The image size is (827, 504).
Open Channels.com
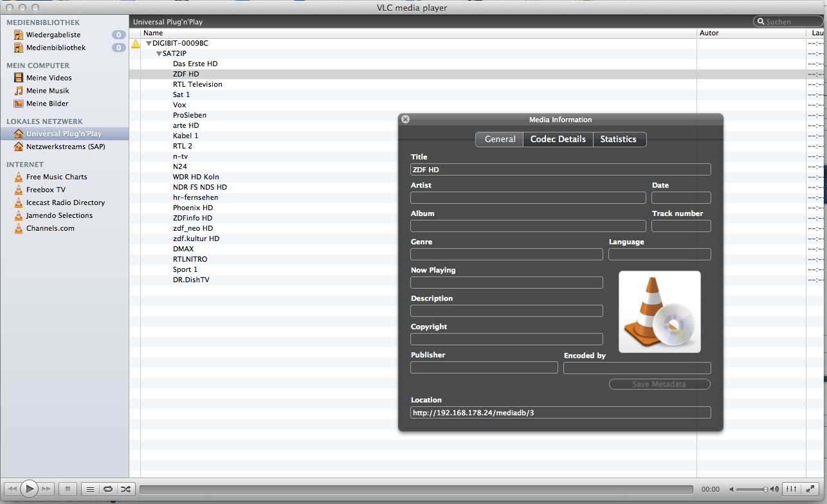tap(50, 228)
